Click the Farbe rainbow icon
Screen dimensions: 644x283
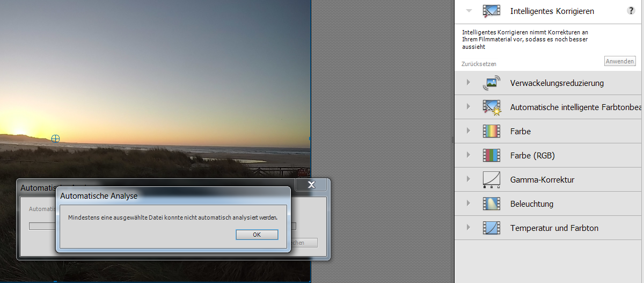pyautogui.click(x=492, y=131)
